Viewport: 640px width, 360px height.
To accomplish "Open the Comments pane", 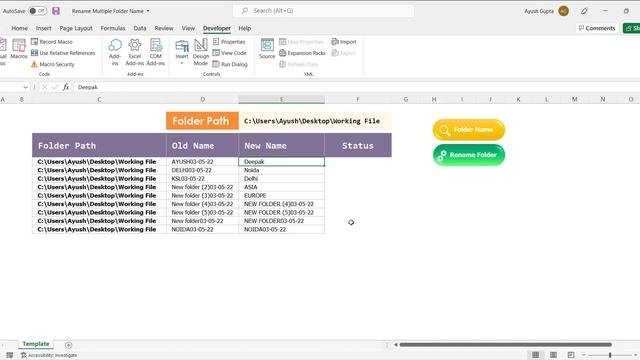I will 597,28.
